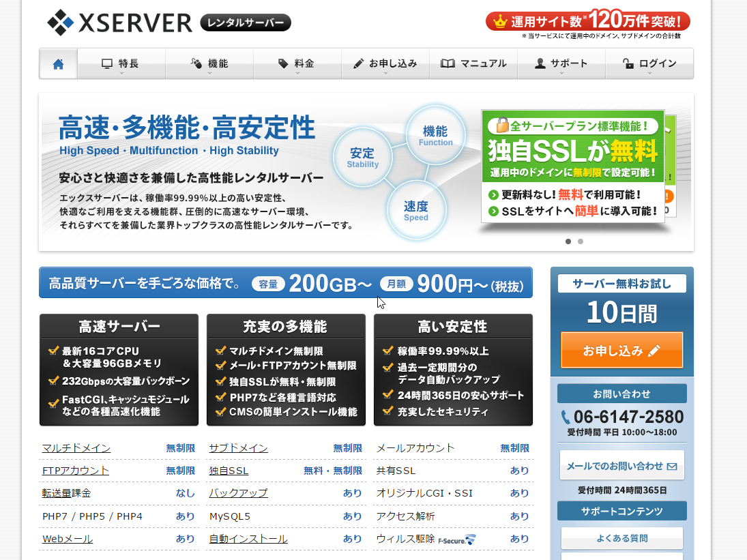Click the open book icon beside マニュアル
The height and width of the screenshot is (560, 747).
point(448,63)
